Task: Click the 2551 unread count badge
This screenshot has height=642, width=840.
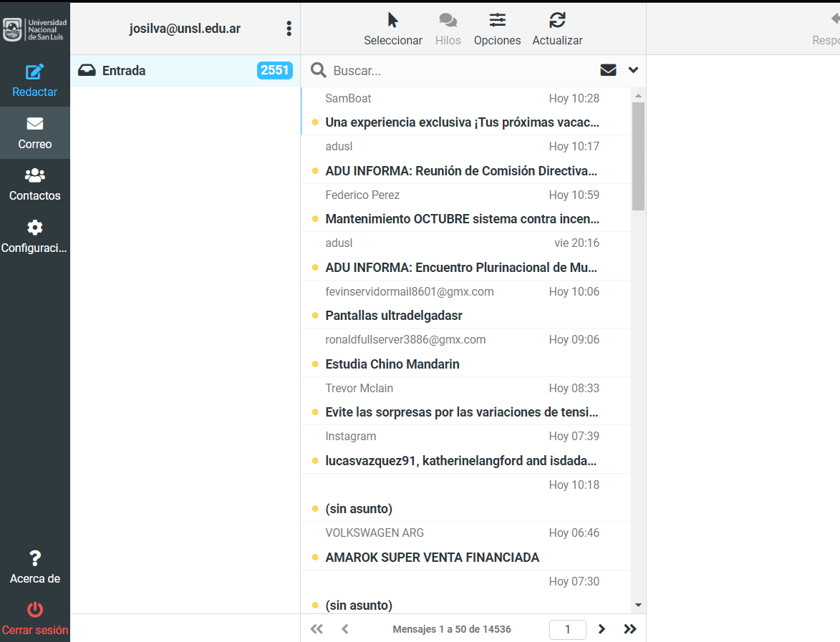Action: [x=275, y=70]
